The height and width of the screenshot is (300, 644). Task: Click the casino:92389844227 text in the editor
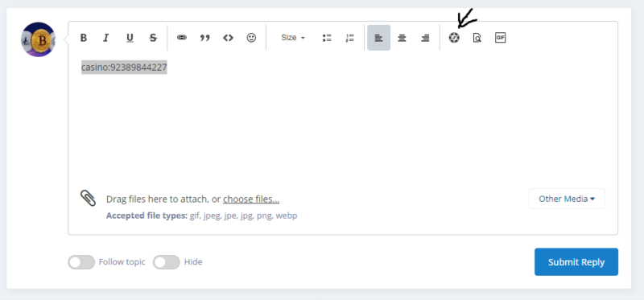124,67
